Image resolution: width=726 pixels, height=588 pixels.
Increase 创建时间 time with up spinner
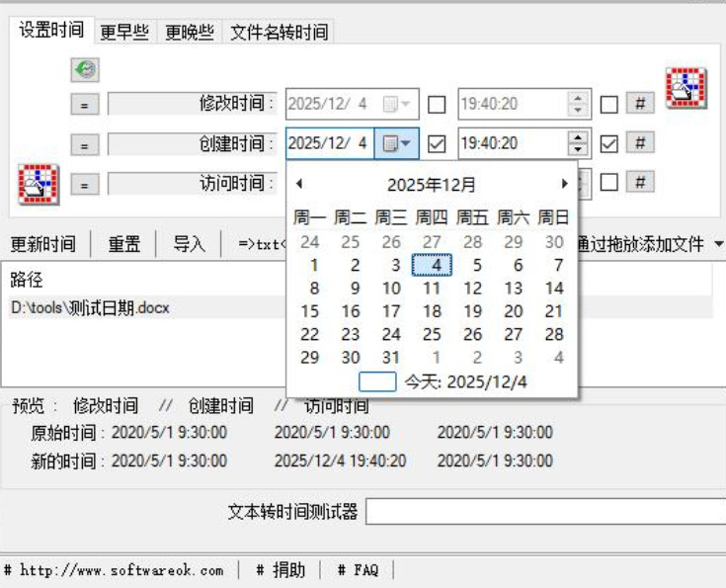[578, 137]
